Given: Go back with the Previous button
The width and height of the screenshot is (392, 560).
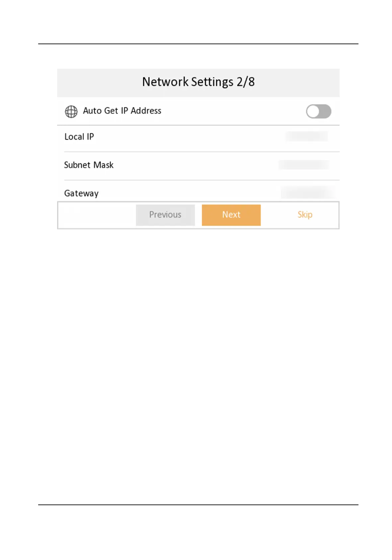Looking at the screenshot, I should (165, 215).
